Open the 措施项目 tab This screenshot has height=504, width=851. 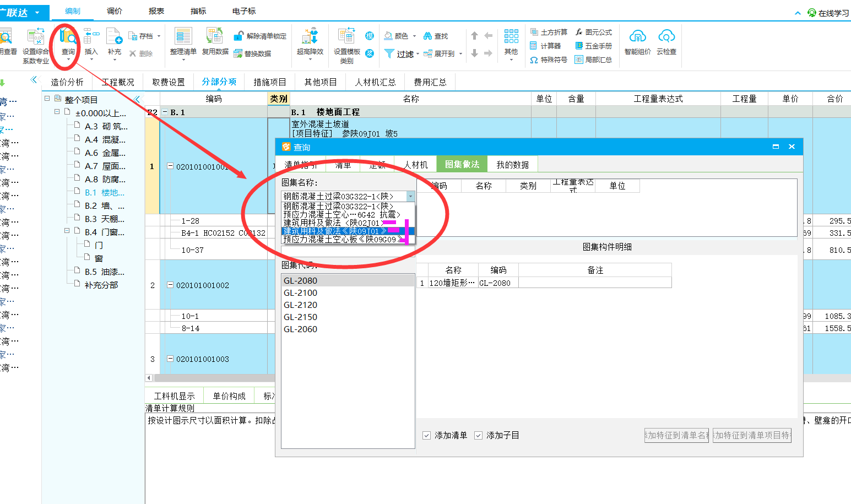(x=270, y=82)
